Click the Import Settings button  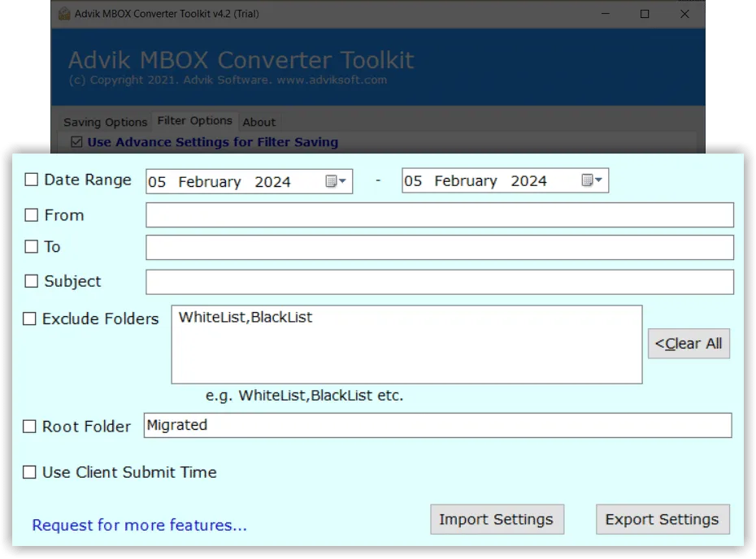point(496,519)
